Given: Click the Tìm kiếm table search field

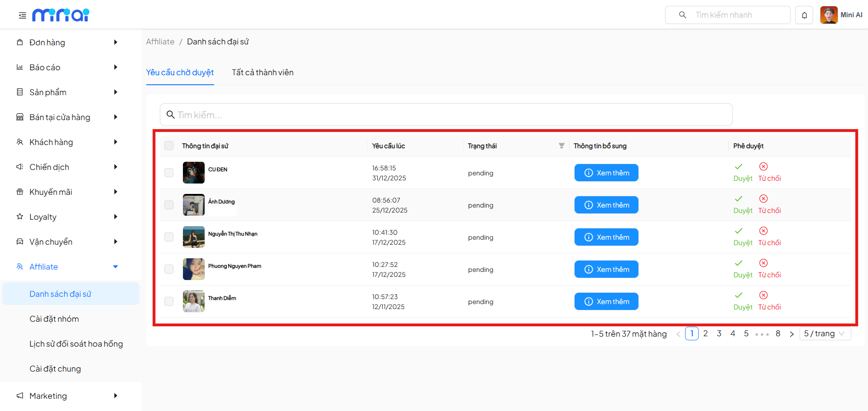Looking at the screenshot, I should pyautogui.click(x=446, y=115).
